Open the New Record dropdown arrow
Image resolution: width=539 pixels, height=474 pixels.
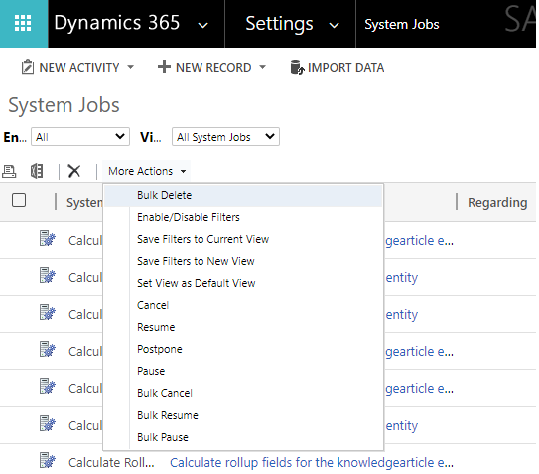(x=263, y=67)
